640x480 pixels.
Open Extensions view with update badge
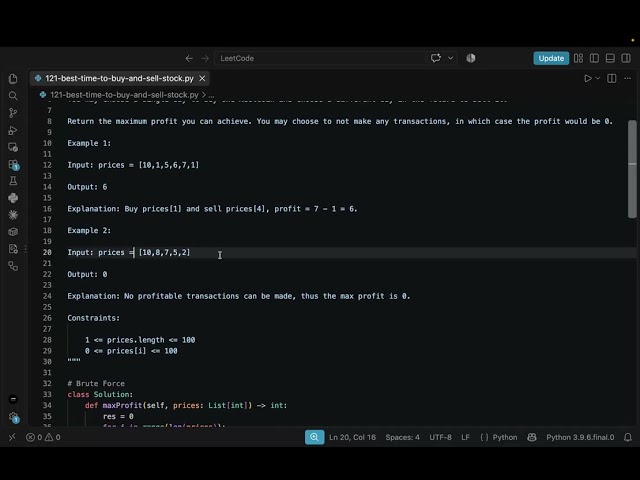(13, 164)
